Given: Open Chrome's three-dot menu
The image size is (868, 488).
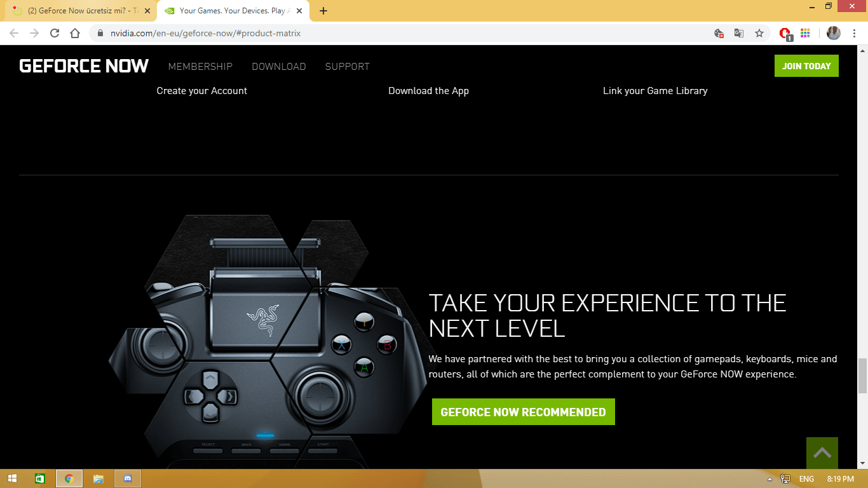Looking at the screenshot, I should coord(854,33).
